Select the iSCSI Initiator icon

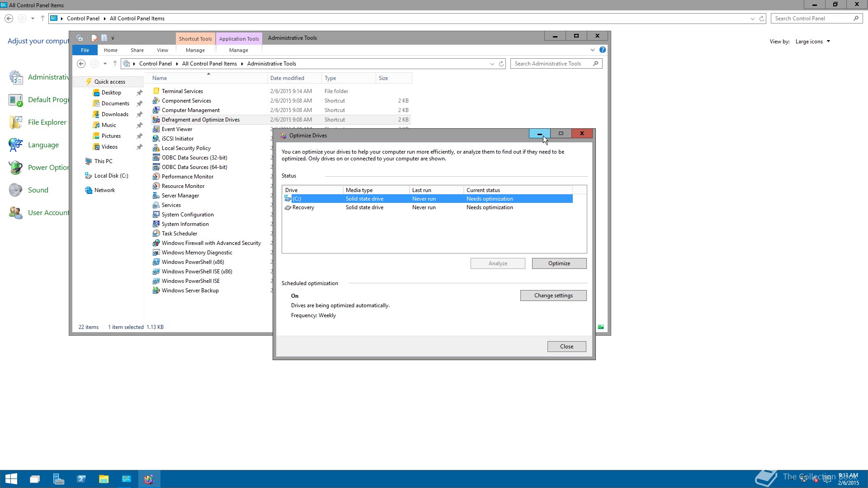(x=156, y=138)
